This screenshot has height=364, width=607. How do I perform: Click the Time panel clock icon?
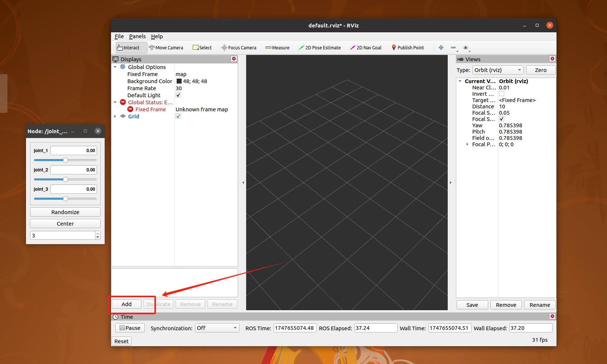pos(115,317)
